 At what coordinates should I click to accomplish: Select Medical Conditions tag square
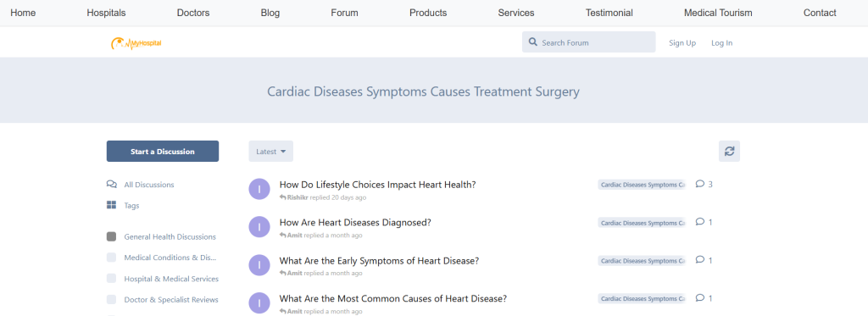point(111,258)
